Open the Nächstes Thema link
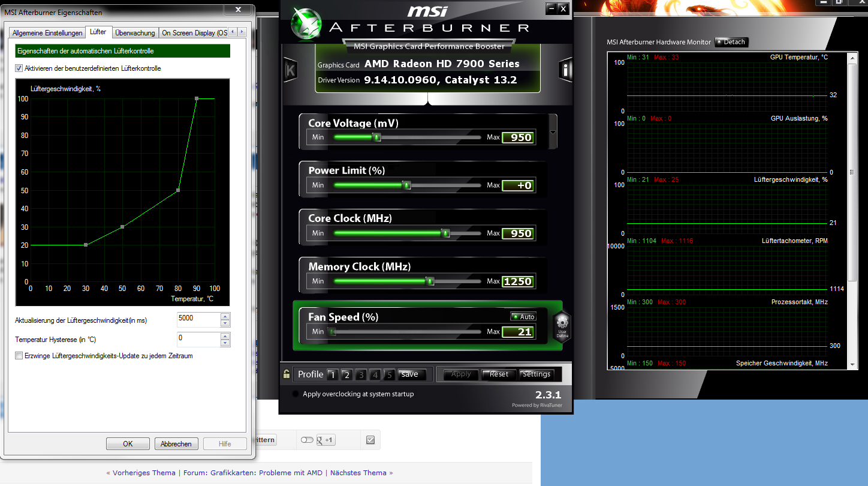The image size is (868, 486). [x=358, y=473]
